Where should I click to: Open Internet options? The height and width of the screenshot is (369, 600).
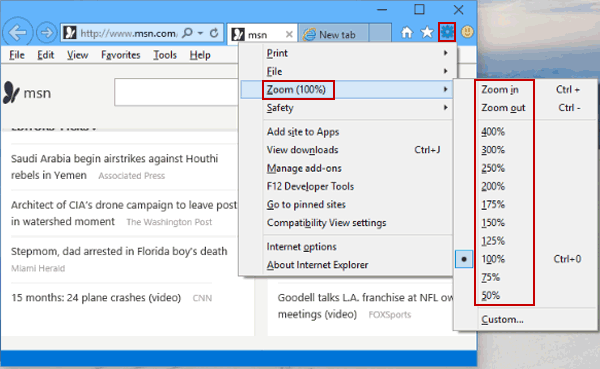(x=346, y=247)
